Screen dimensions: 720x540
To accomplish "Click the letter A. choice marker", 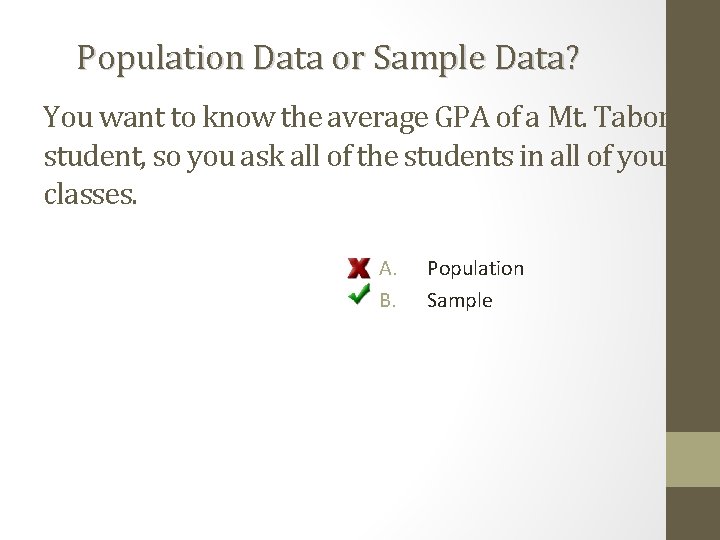I will tap(389, 268).
